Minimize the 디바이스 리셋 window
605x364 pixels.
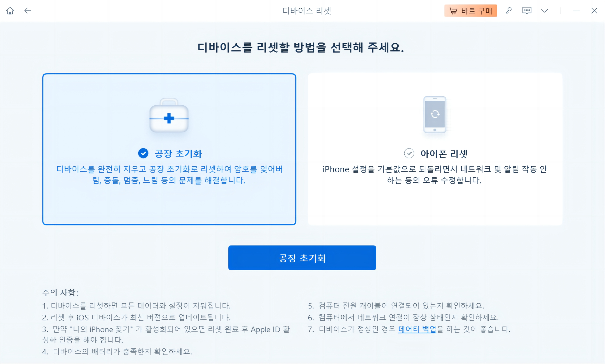tap(576, 11)
